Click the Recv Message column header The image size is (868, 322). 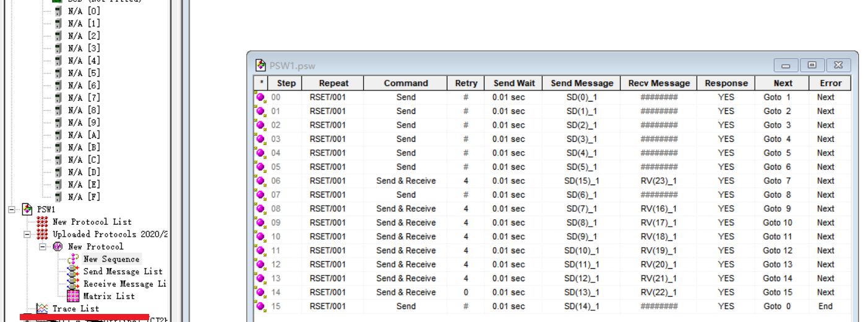[659, 83]
